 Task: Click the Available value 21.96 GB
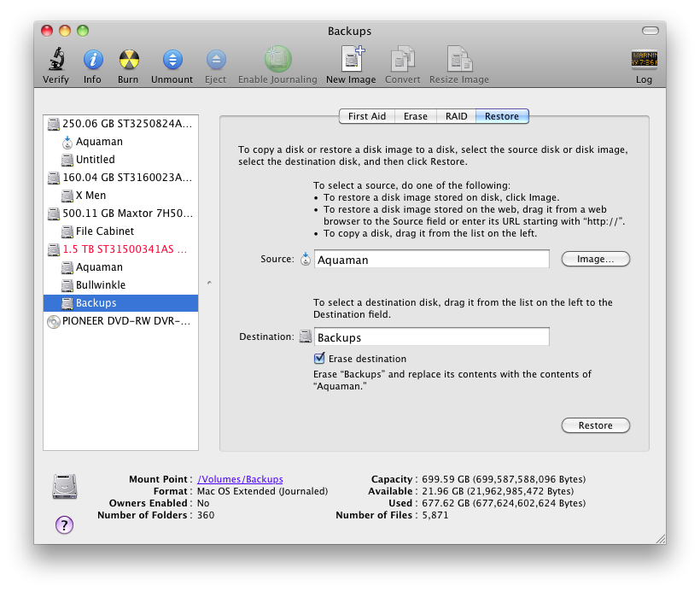pos(498,491)
